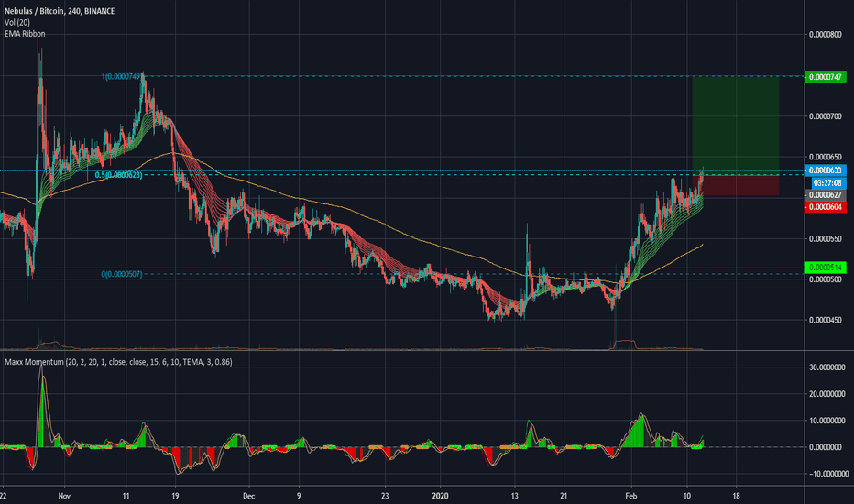
Task: Open the Maxx Momentum indicator legend
Action: tap(118, 362)
